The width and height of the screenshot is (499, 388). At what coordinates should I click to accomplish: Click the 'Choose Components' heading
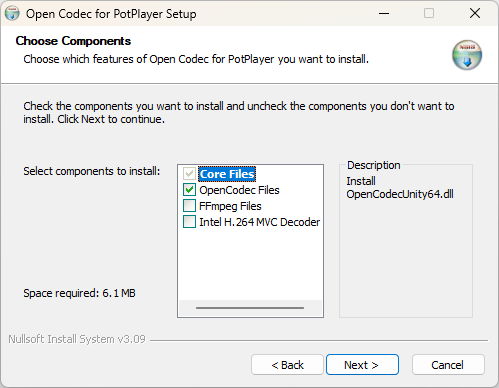(73, 41)
